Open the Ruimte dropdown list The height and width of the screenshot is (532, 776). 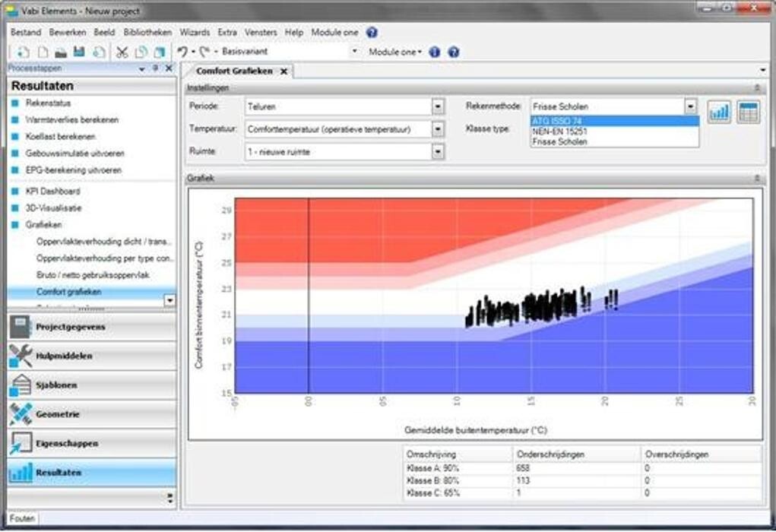(x=438, y=152)
